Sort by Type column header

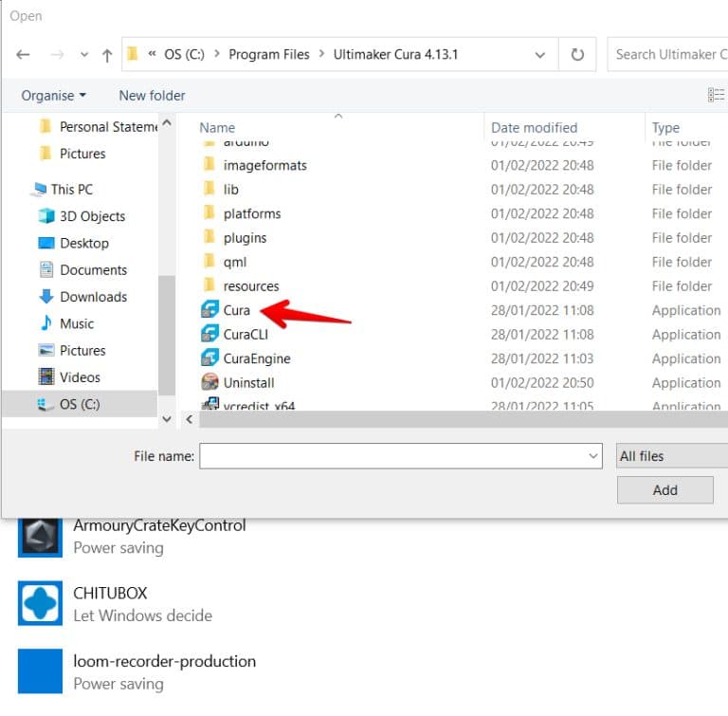click(x=665, y=128)
